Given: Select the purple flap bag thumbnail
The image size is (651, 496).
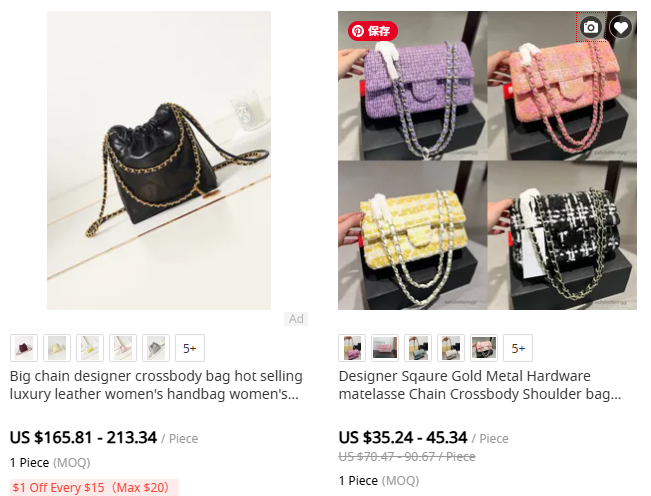Looking at the screenshot, I should pyautogui.click(x=352, y=348).
